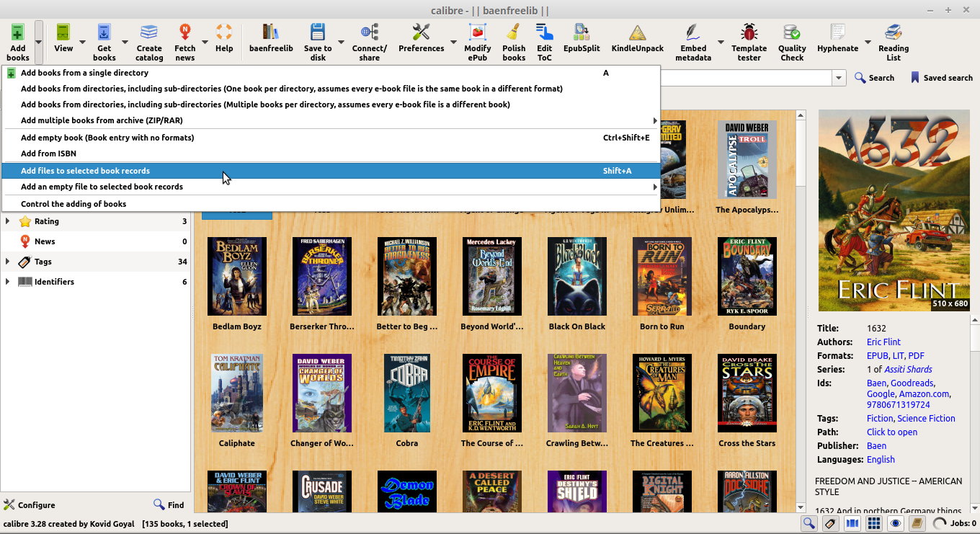The width and height of the screenshot is (980, 534).
Task: Choose Add books from a single directory
Action: click(331, 73)
